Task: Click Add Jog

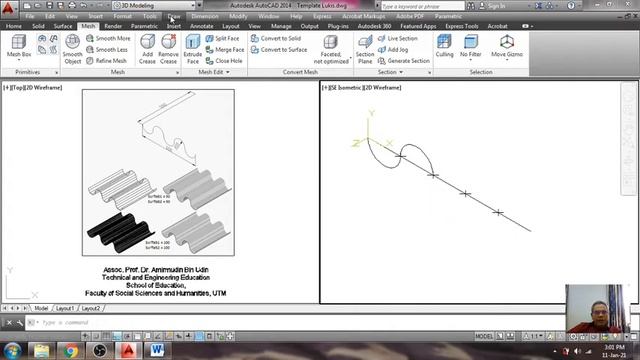Action: (393, 49)
